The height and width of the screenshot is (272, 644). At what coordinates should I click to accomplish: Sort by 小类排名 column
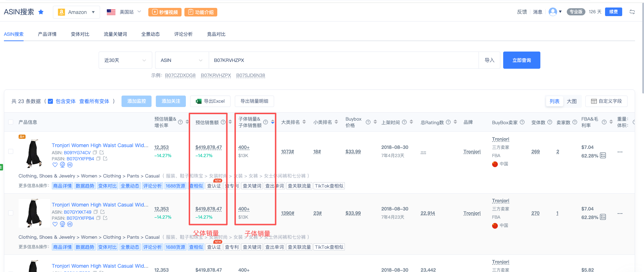(336, 122)
